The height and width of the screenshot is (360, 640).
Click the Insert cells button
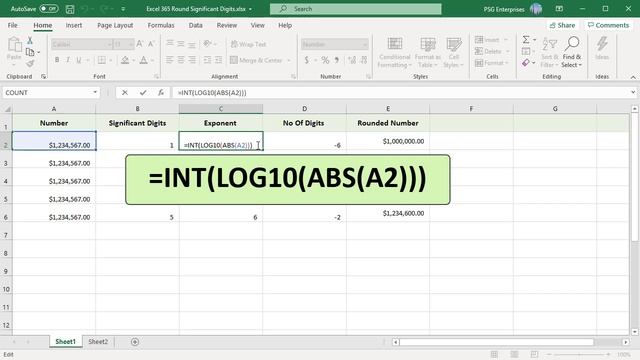pyautogui.click(x=487, y=40)
